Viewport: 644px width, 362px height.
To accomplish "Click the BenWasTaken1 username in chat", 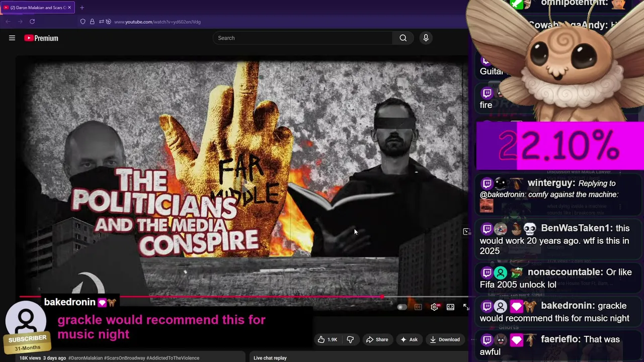I will (576, 228).
